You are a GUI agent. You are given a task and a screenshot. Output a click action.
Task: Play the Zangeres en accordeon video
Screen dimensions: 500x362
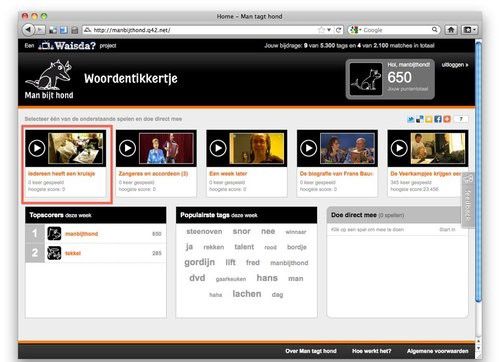coord(127,148)
